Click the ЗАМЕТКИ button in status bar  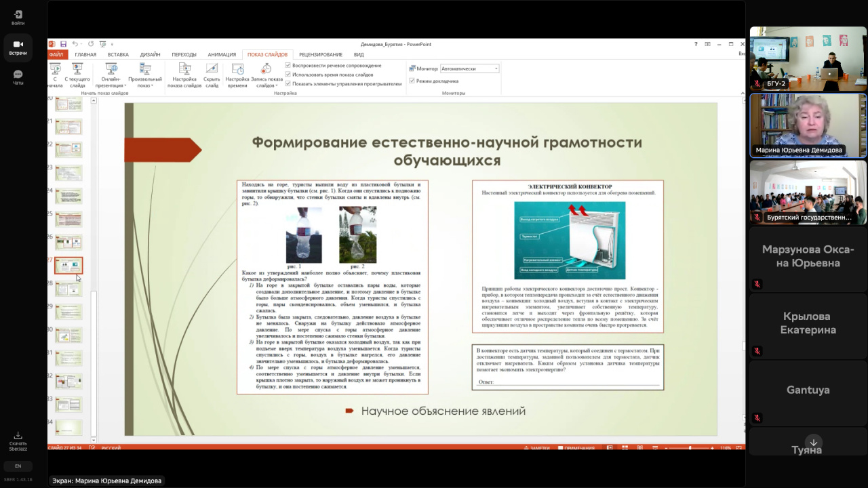537,448
